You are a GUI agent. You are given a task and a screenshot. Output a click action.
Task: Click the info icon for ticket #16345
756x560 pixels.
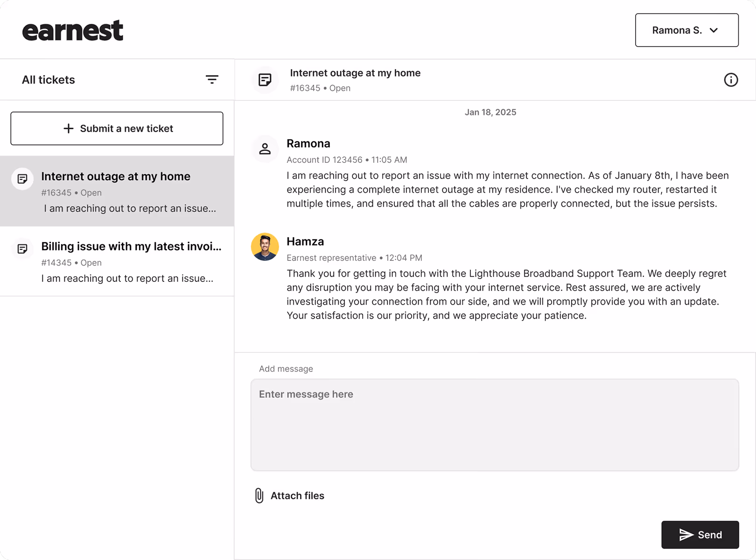pyautogui.click(x=731, y=80)
